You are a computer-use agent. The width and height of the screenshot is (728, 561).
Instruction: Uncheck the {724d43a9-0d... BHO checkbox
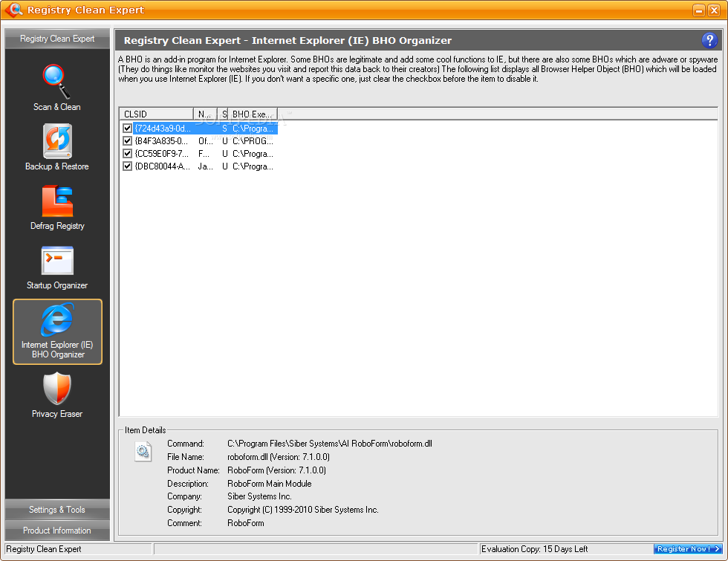127,128
